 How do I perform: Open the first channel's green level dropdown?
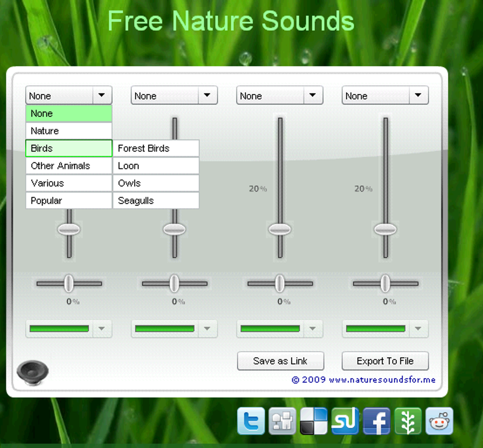coord(102,329)
